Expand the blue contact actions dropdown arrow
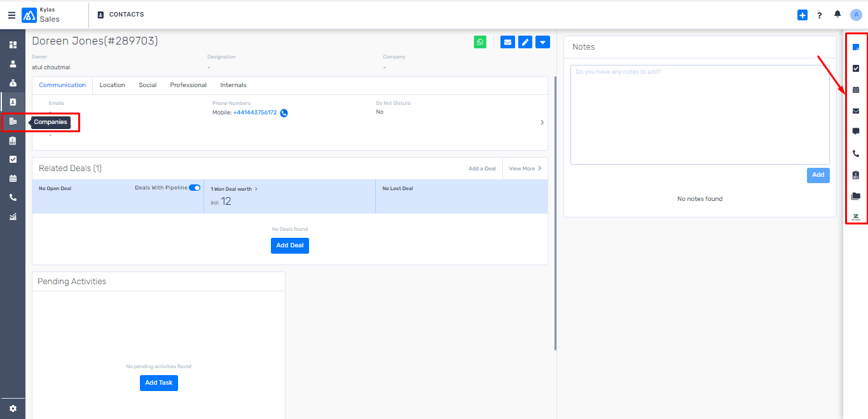Viewport: 868px width, 419px height. (x=542, y=43)
